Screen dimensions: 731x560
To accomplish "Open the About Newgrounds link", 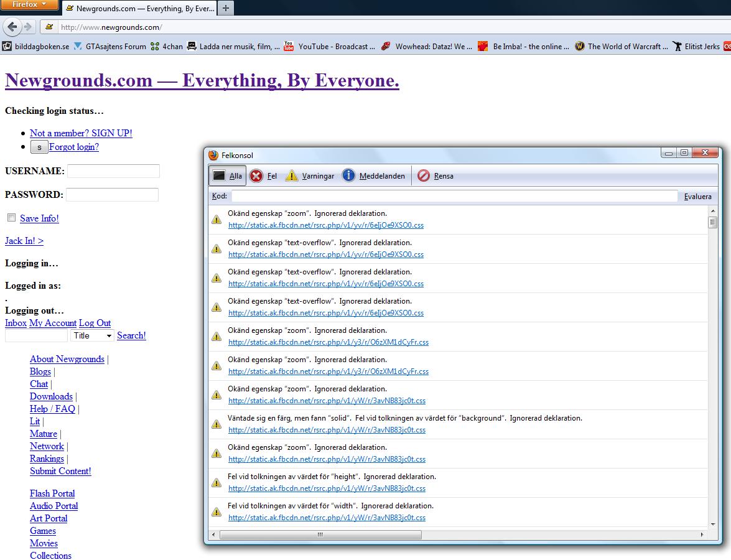I will [67, 359].
